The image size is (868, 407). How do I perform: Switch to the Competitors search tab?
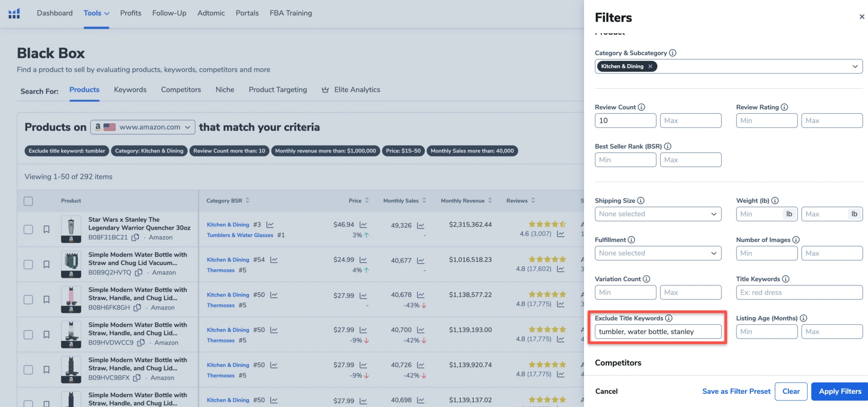pyautogui.click(x=181, y=90)
